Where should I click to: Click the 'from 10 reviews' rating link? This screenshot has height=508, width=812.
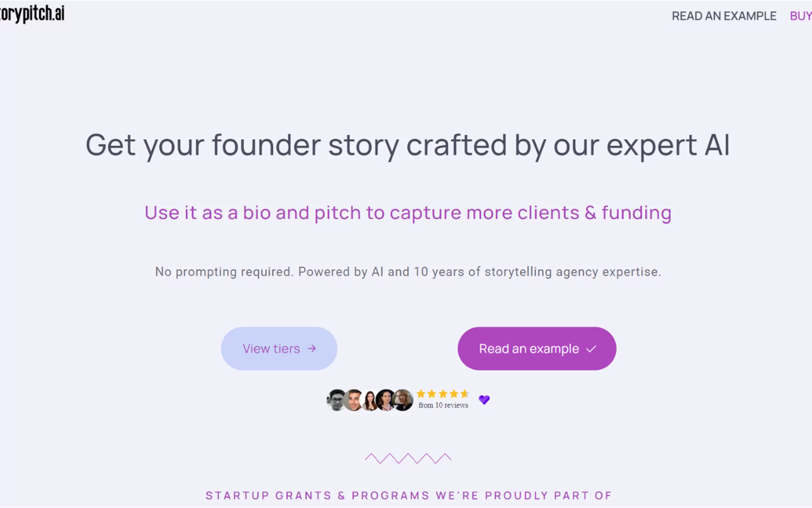(x=443, y=406)
